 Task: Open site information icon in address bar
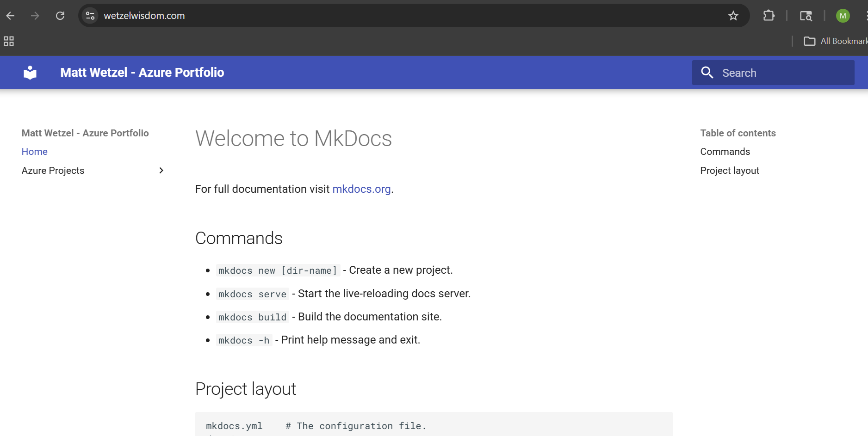click(x=90, y=16)
